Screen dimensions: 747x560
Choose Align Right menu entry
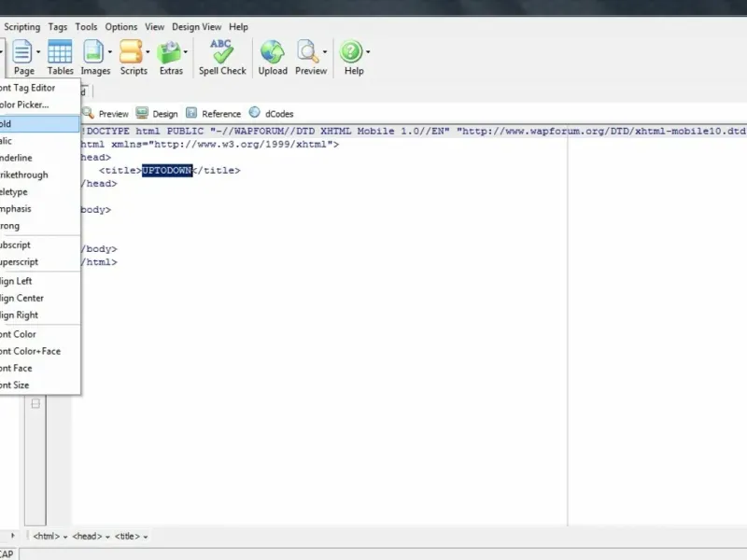pos(40,315)
